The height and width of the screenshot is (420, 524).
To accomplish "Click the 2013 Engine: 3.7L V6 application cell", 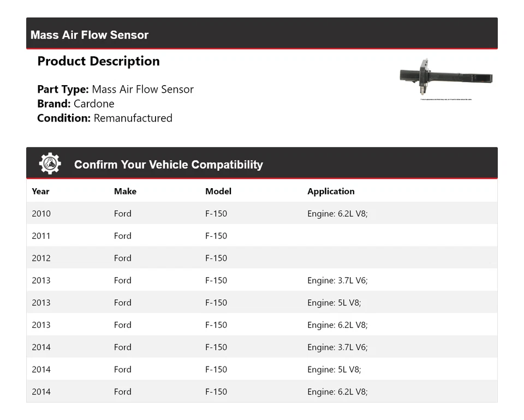I will (337, 280).
